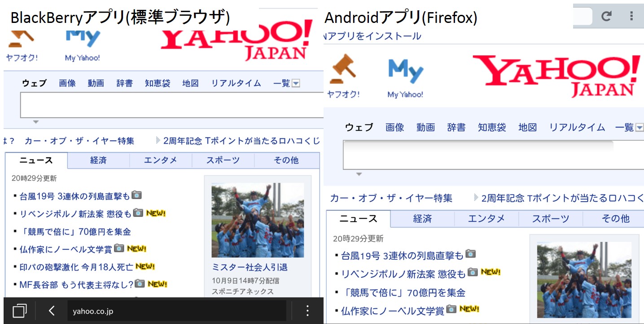Screen dimensions: 644x324
Task: Open BlackBerry tabs overview icon
Action: [x=19, y=311]
